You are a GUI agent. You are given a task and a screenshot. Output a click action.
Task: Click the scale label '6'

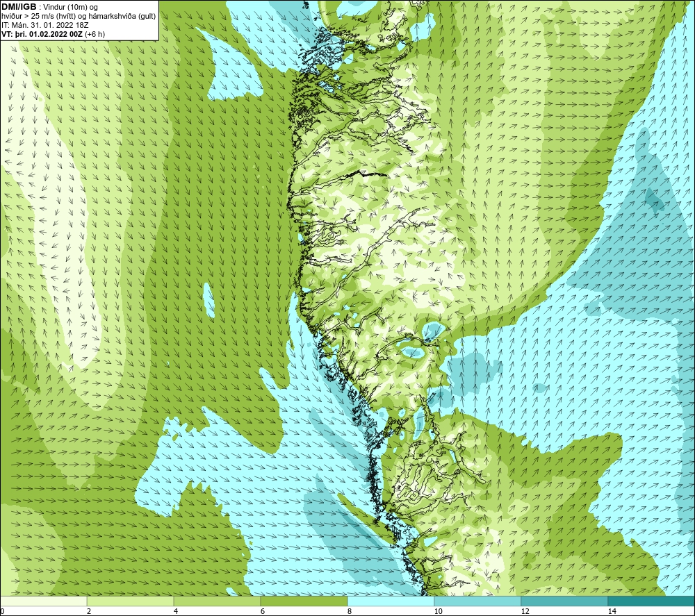[263, 611]
